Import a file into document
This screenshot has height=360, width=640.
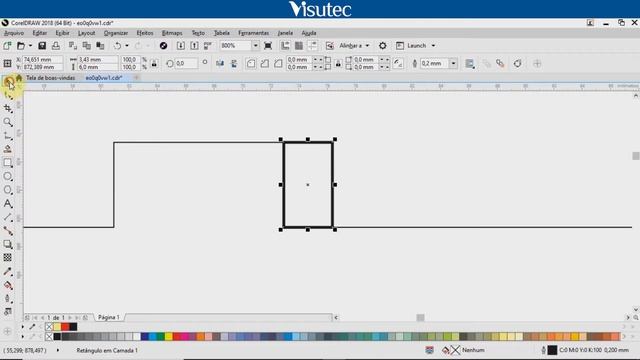(181, 46)
